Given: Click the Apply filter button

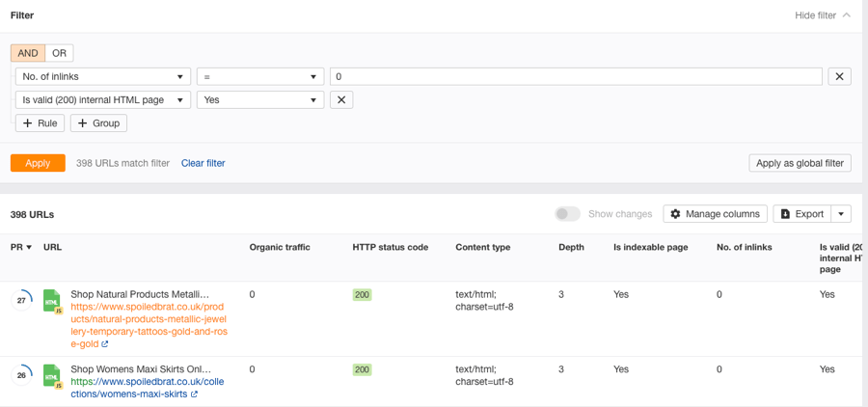Looking at the screenshot, I should [x=38, y=163].
